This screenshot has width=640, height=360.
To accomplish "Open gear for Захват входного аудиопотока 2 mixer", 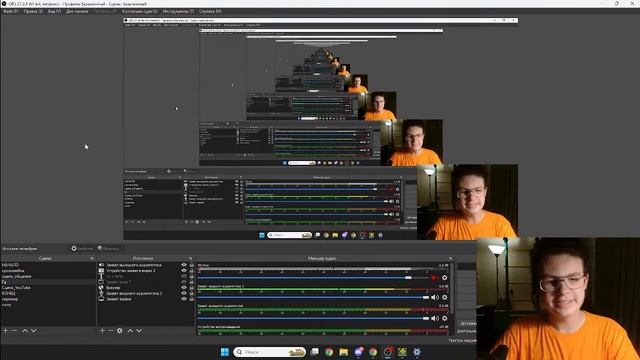I will click(444, 297).
